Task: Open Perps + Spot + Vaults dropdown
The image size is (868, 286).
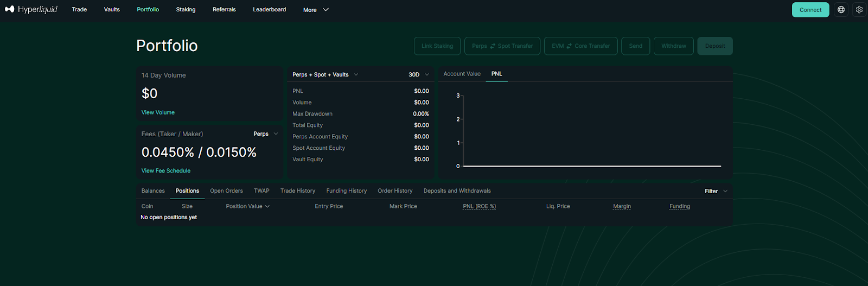Action: click(x=325, y=74)
